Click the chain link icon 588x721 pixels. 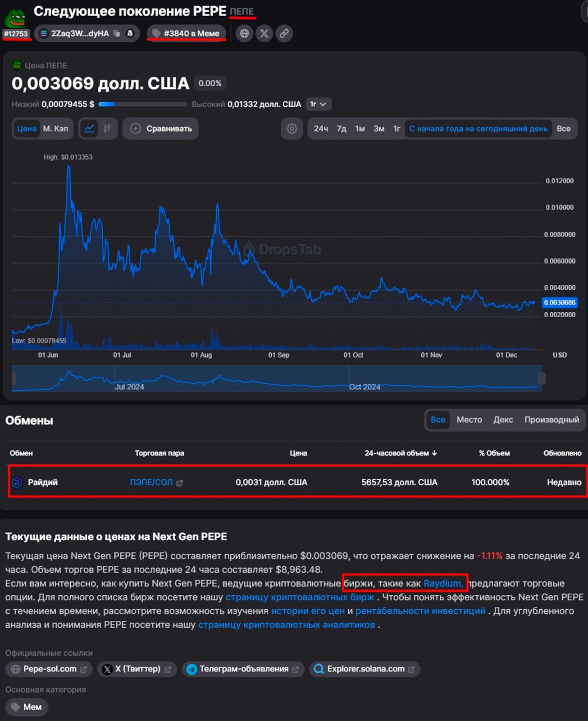[284, 33]
